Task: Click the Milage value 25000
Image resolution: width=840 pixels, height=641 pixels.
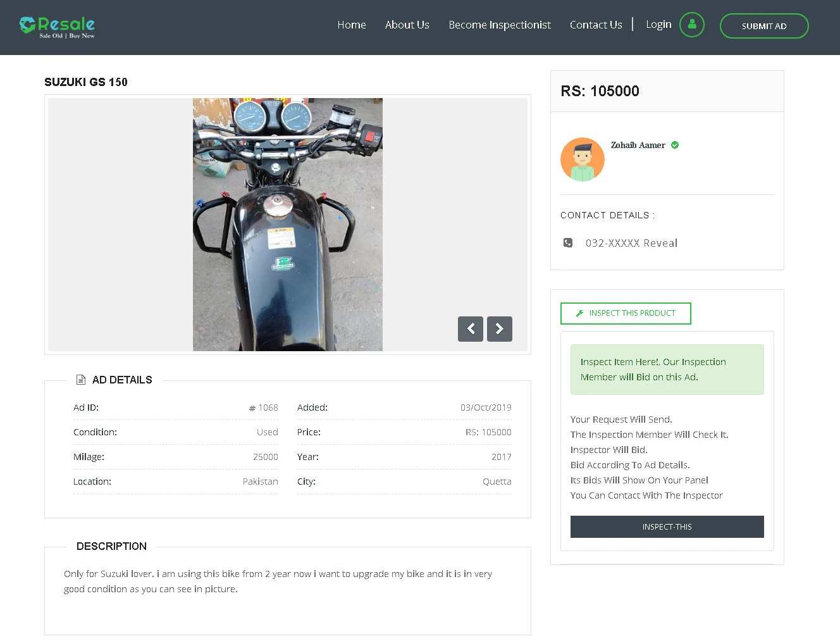Action: coord(266,457)
